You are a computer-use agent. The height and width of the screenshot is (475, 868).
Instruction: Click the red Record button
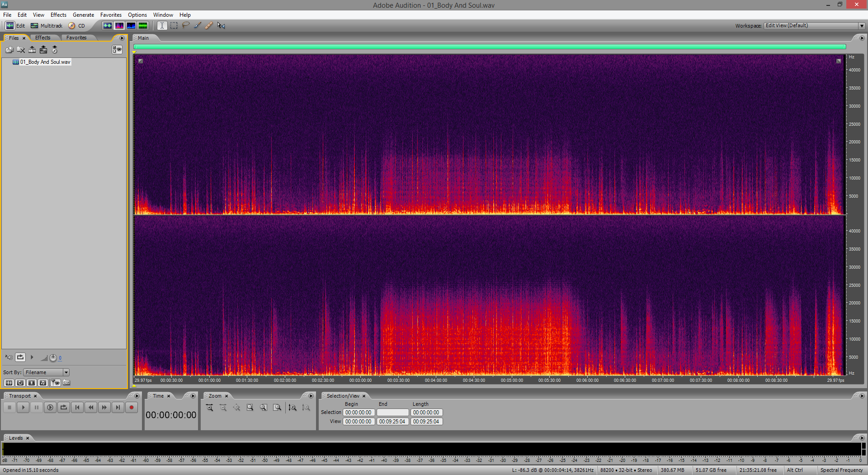point(132,407)
